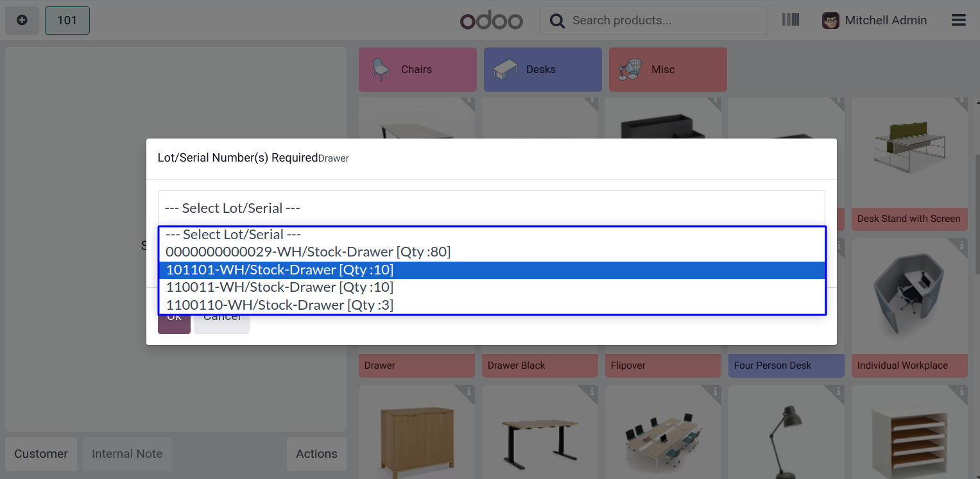
Task: Select lot 0000000000029-WH/Stock-Drawer option
Action: tap(308, 252)
